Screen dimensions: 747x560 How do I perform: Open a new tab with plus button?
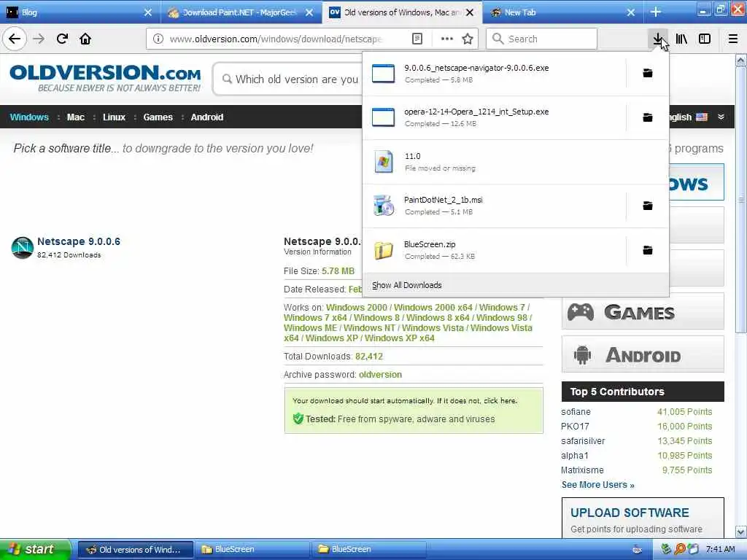click(656, 12)
